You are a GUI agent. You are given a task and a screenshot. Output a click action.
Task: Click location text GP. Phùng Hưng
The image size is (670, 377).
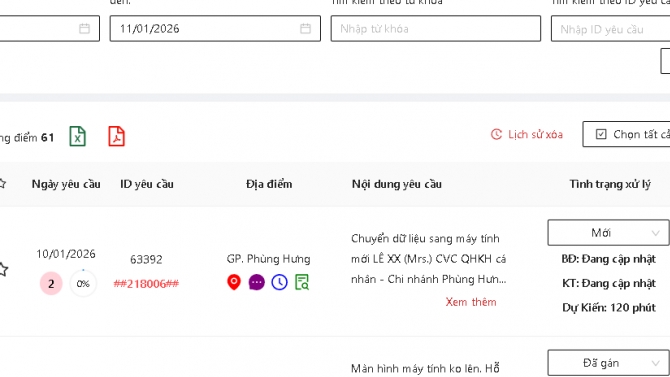coord(268,259)
